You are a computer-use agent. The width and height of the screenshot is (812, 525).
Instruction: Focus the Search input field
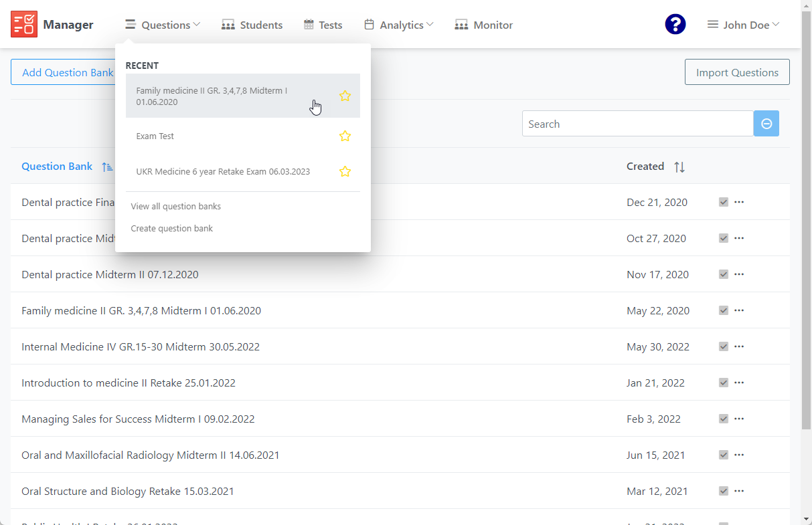click(637, 124)
